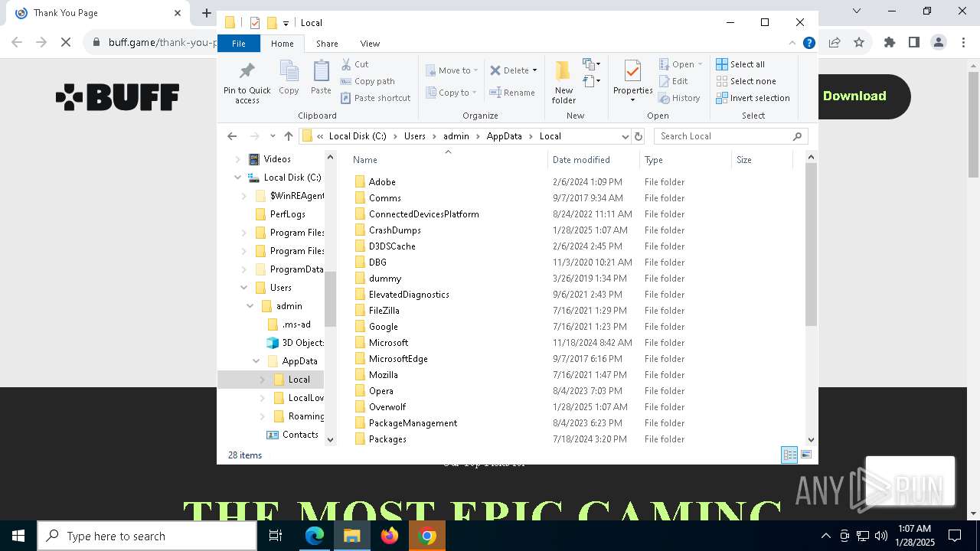
Task: Click taskbar Type here to search box
Action: click(x=147, y=536)
